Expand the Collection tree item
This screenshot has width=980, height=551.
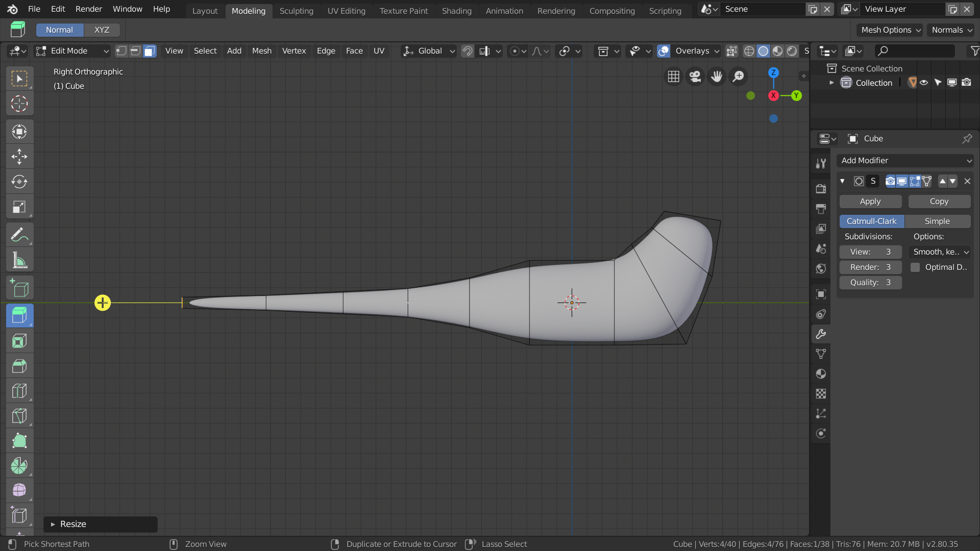[831, 83]
